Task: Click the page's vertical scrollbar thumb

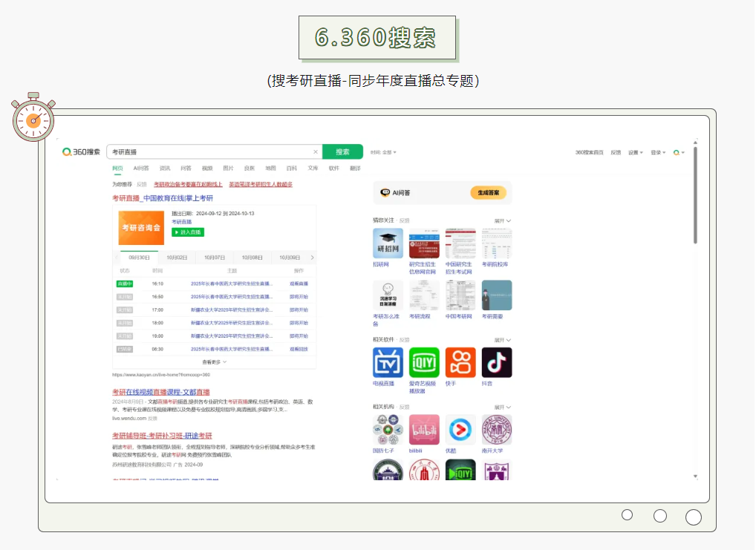Action: pyautogui.click(x=695, y=195)
